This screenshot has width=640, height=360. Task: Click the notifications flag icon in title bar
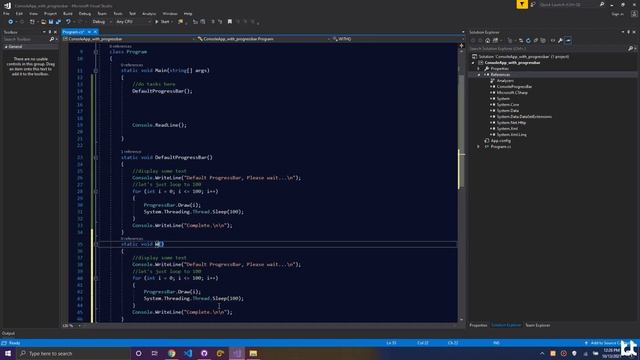click(522, 4)
